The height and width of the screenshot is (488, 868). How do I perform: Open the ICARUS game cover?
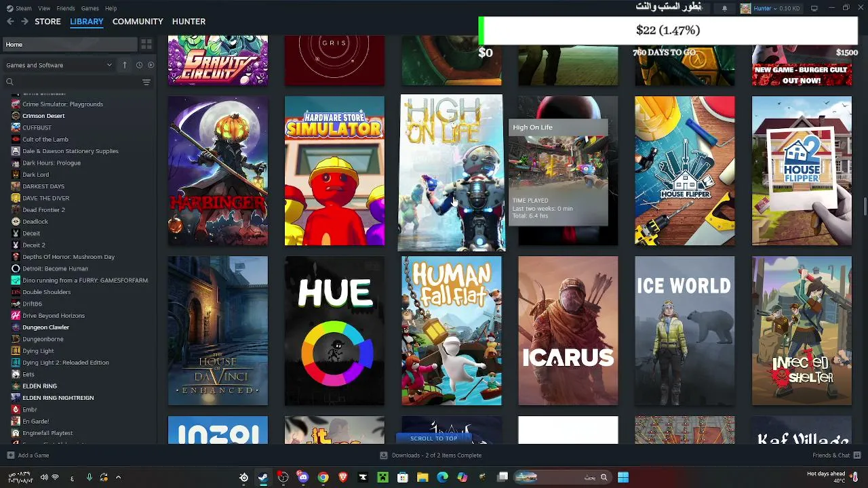(x=568, y=331)
